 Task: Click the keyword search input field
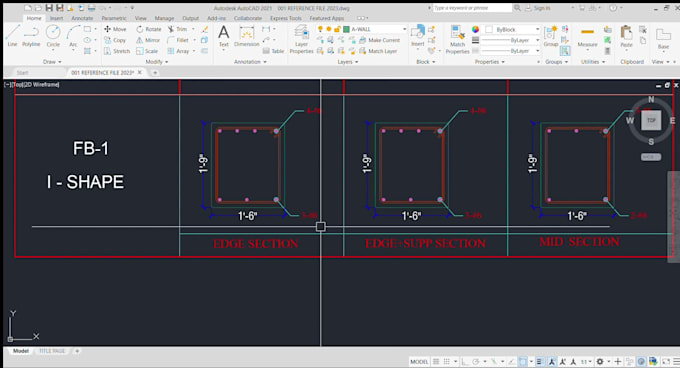pos(472,8)
